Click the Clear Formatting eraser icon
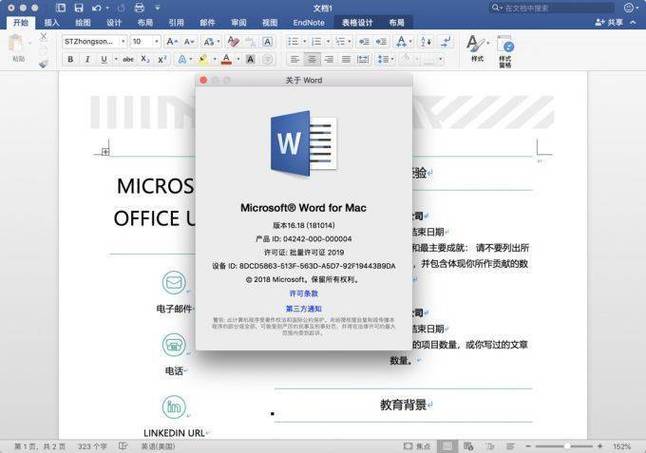646x453 pixels. coord(233,41)
